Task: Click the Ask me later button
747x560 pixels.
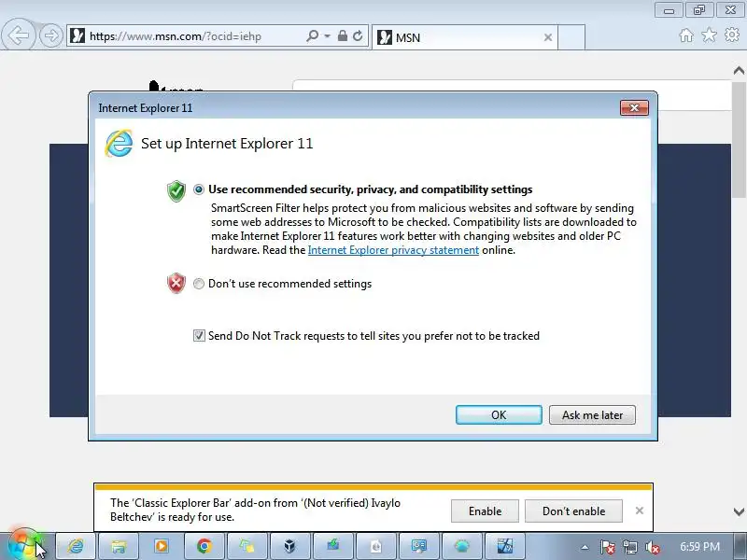Action: click(592, 414)
